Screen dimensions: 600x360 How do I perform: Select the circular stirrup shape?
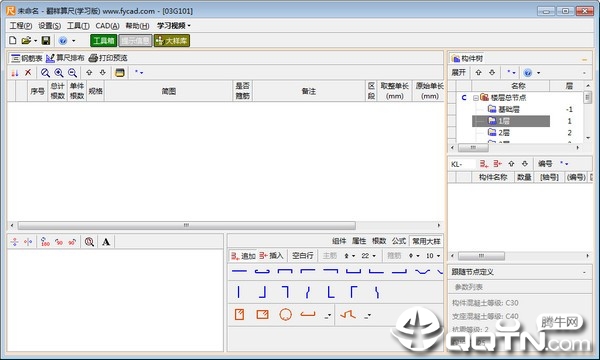pos(285,314)
